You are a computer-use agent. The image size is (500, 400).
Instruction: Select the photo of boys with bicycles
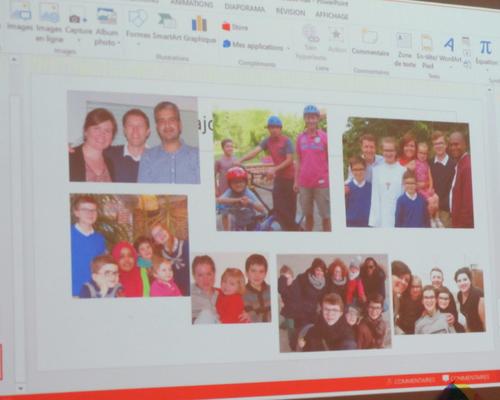click(x=272, y=168)
